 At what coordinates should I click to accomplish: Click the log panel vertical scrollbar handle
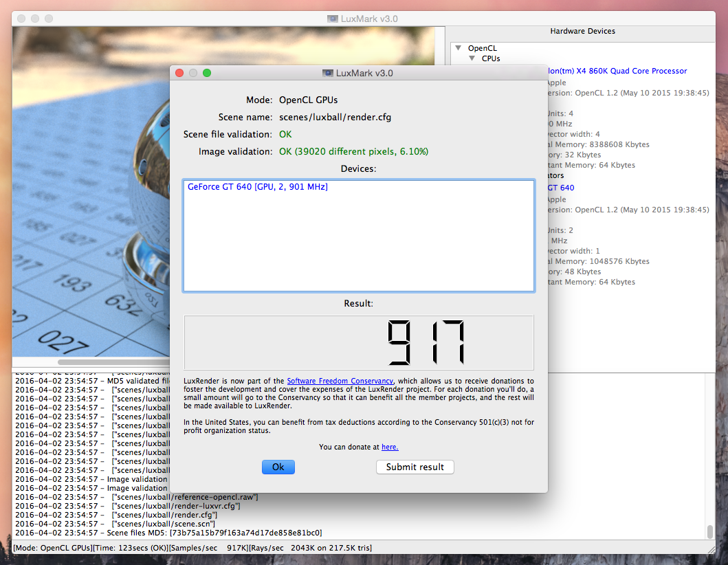(709, 531)
